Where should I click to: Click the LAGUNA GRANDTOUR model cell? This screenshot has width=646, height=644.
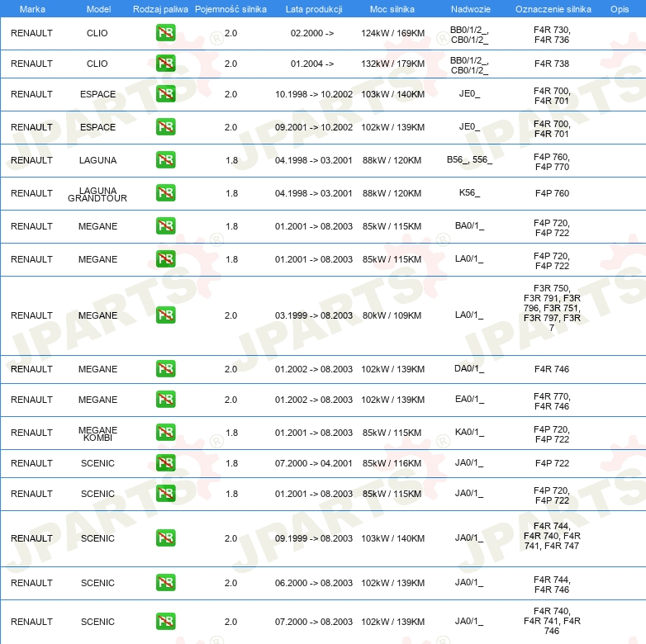pyautogui.click(x=97, y=194)
